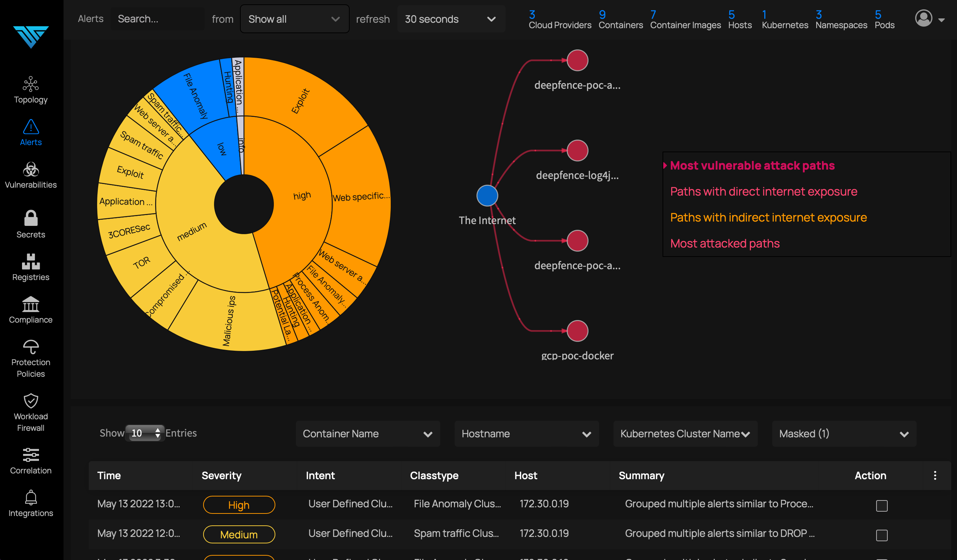Select the deepfence-poc-a node above gcp-poc-docker
957x560 pixels.
[x=577, y=241]
